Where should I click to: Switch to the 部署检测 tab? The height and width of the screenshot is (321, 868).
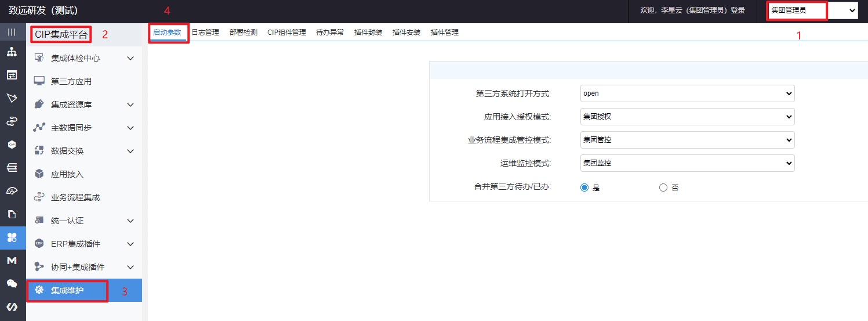pos(244,33)
